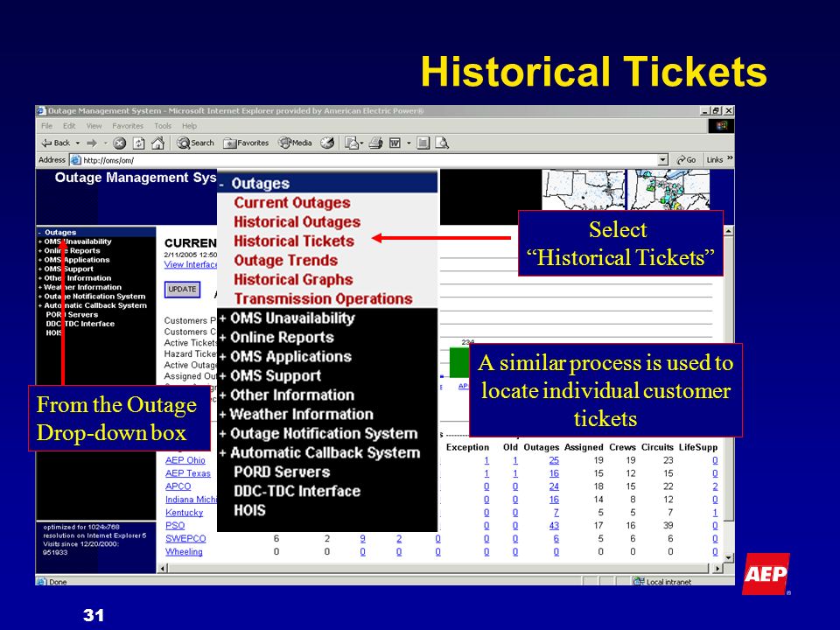Viewport: 840px width, 630px height.
Task: Open the Search toolbar button
Action: coord(195,143)
